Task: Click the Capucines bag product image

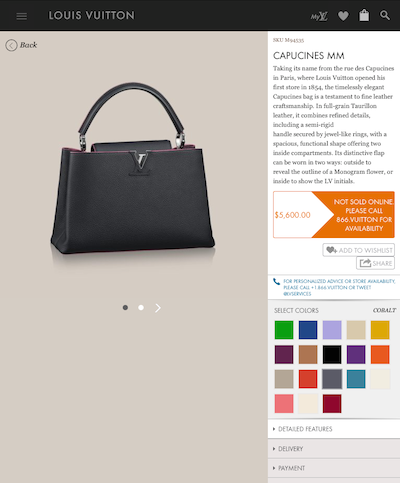Action: [x=133, y=168]
